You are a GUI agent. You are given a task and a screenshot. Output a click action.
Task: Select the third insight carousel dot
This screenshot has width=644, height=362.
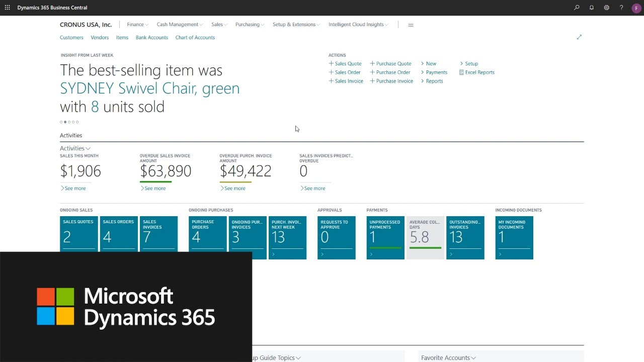pos(69,122)
